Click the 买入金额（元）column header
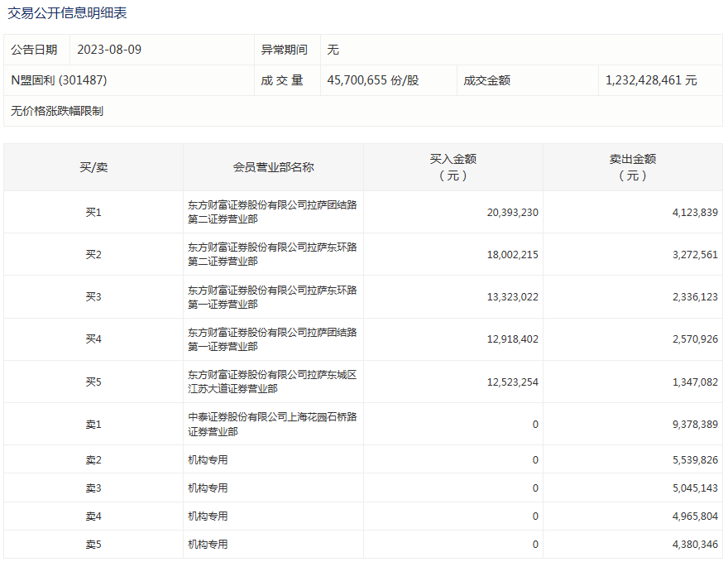 point(453,167)
